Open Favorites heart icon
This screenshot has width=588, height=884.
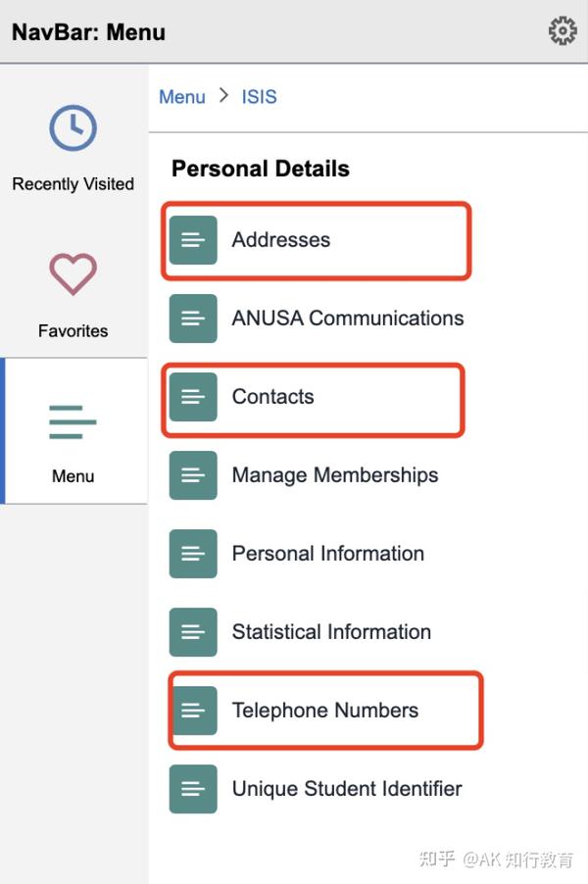tap(73, 274)
